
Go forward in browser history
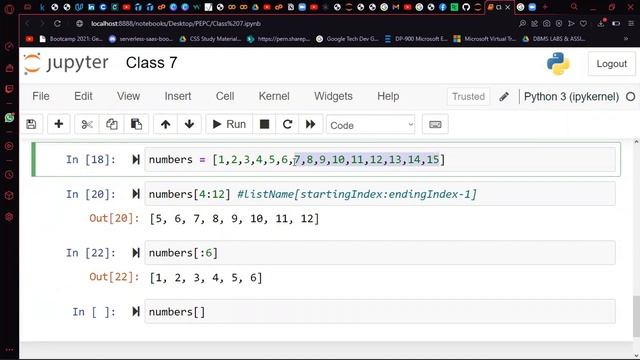coord(42,24)
